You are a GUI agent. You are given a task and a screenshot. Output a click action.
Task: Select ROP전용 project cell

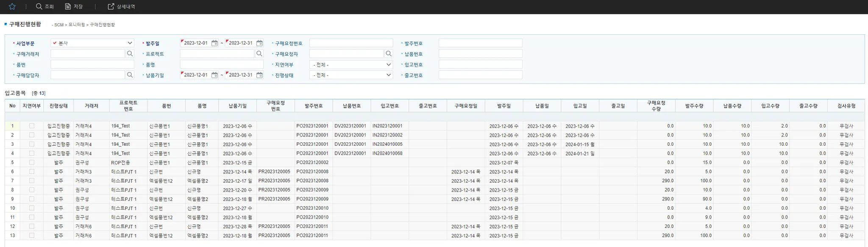point(128,162)
